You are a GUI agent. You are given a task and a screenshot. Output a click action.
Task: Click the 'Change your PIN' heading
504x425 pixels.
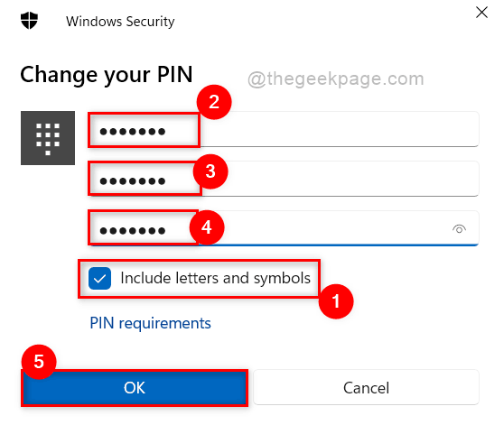pos(107,75)
